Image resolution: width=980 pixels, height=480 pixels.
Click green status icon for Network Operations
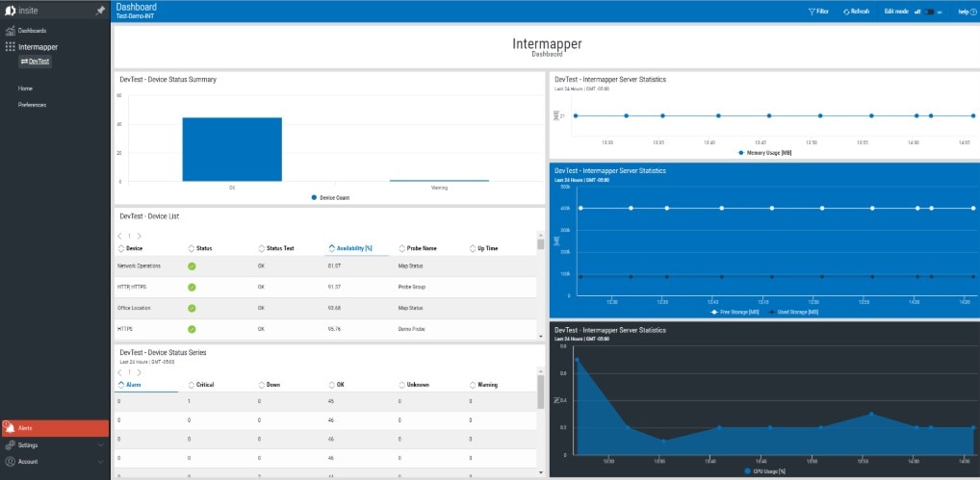tap(192, 265)
